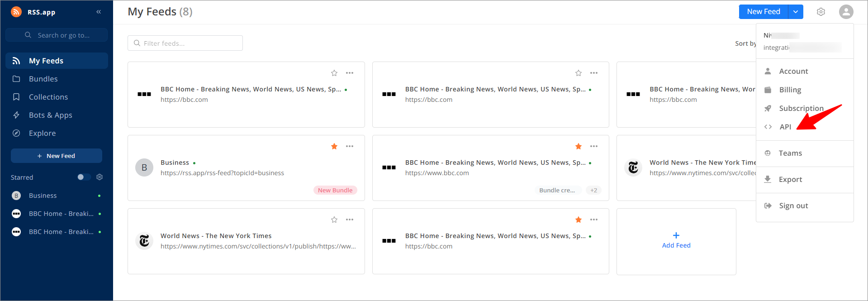Unstar the Business feed card
The image size is (868, 301).
pyautogui.click(x=334, y=146)
